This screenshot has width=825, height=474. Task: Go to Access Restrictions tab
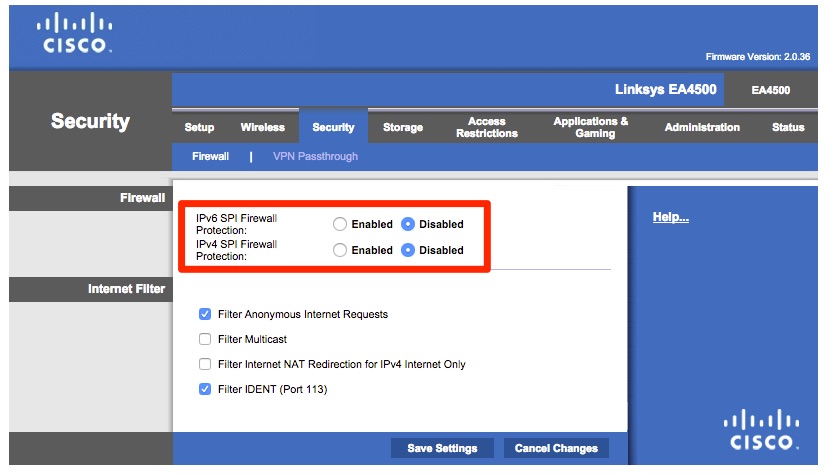487,127
